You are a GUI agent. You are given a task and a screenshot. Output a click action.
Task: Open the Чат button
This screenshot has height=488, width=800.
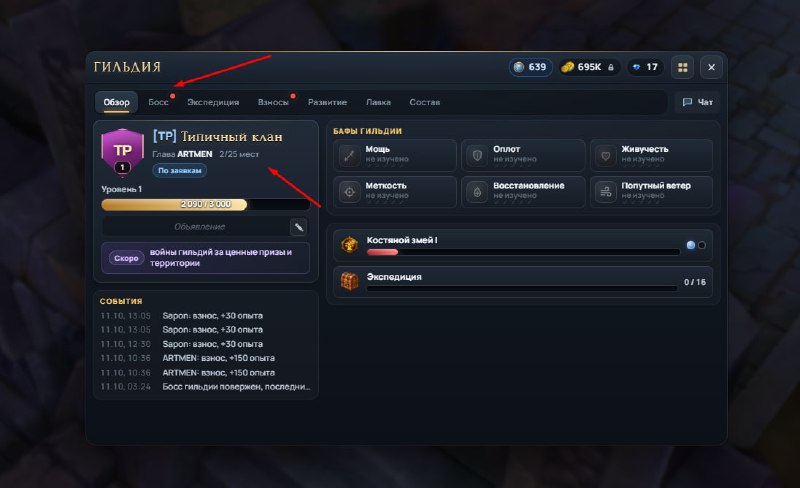698,102
